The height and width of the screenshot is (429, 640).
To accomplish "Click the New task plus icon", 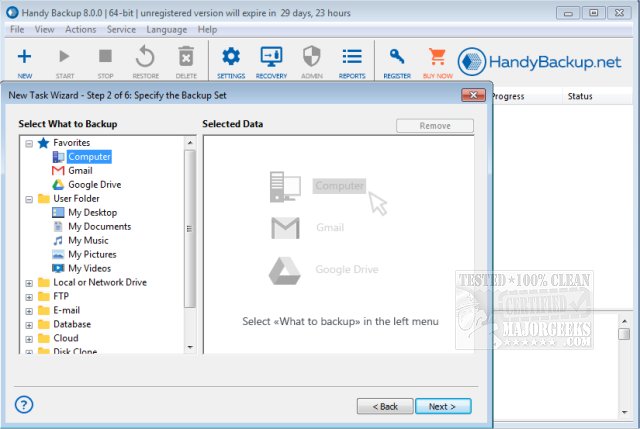I will pos(25,57).
